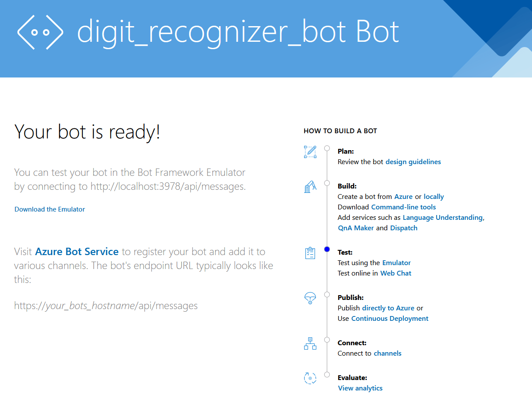The image size is (532, 397).
Task: Open the Continuous Deployment link
Action: (390, 319)
